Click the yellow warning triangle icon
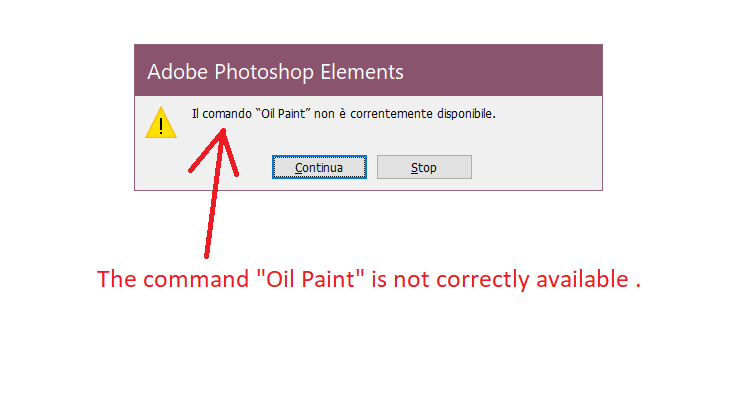Viewport: 738px width, 406px height. [x=161, y=123]
